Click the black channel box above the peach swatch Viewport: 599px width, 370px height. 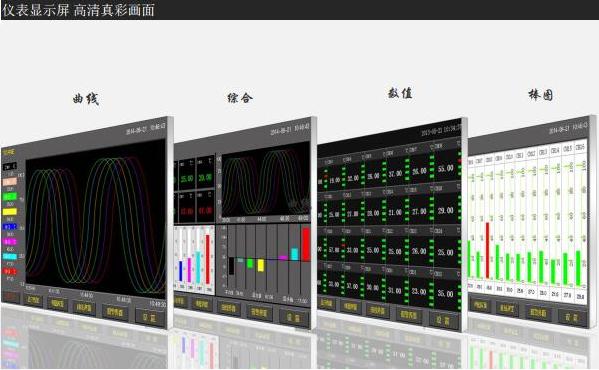coord(10,166)
